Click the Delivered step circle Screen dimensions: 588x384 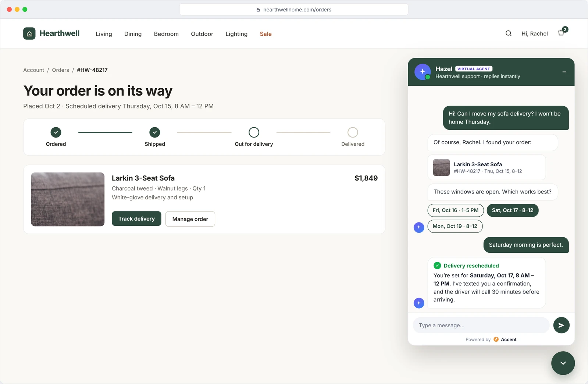pyautogui.click(x=353, y=132)
